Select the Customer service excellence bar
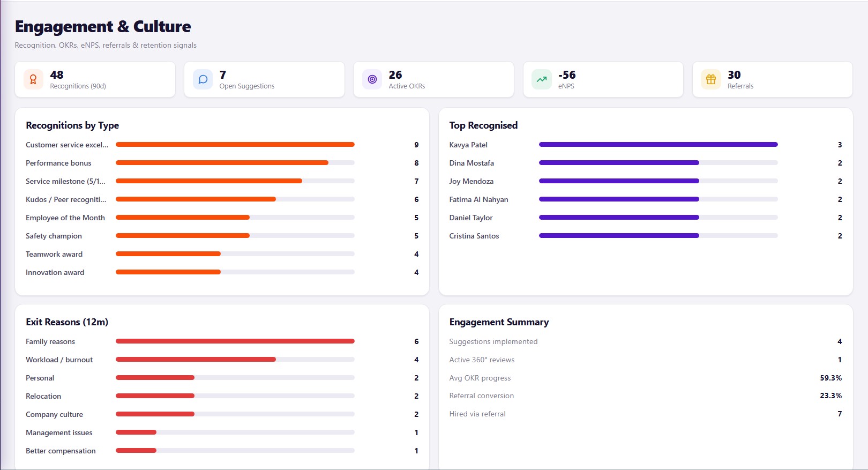 click(x=235, y=145)
